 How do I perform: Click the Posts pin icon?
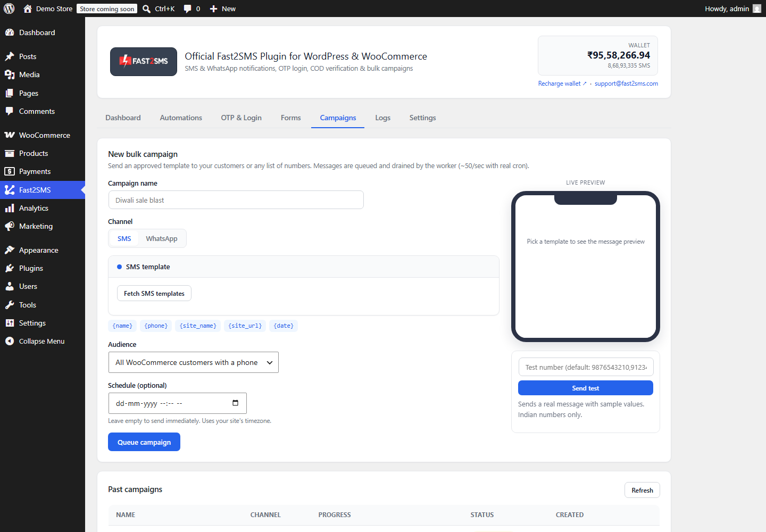pyautogui.click(x=10, y=56)
